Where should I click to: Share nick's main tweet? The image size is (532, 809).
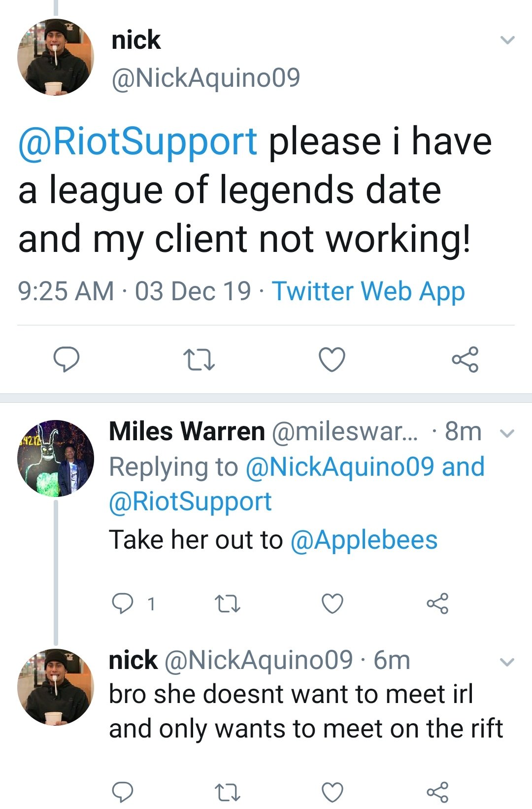click(465, 359)
